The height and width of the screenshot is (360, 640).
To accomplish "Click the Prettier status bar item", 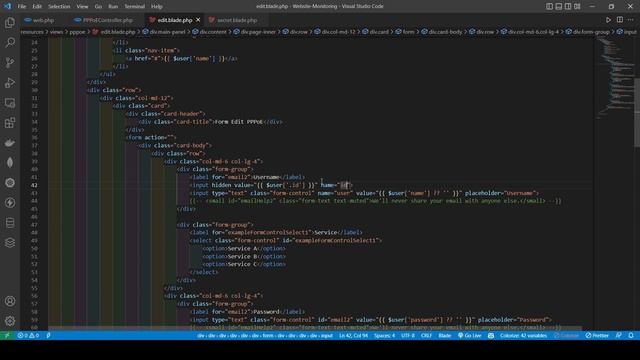I will coord(597,336).
